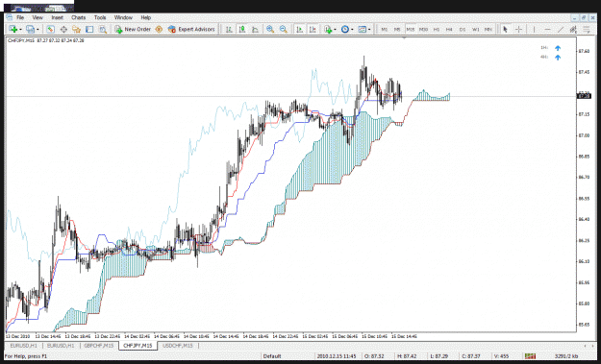Image resolution: width=601 pixels, height=364 pixels.
Task: Select the M15 timeframe
Action: tap(411, 30)
